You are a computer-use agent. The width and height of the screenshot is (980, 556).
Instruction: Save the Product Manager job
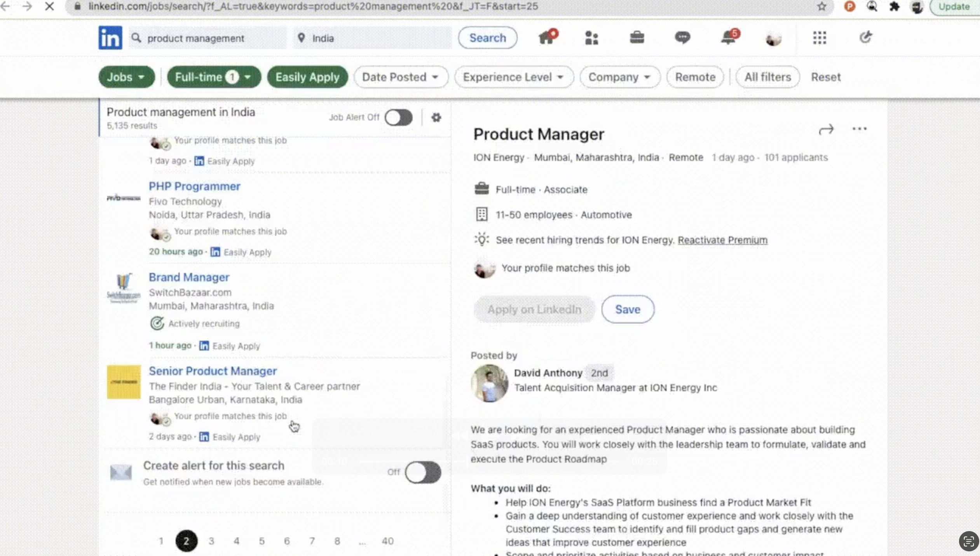click(x=628, y=309)
